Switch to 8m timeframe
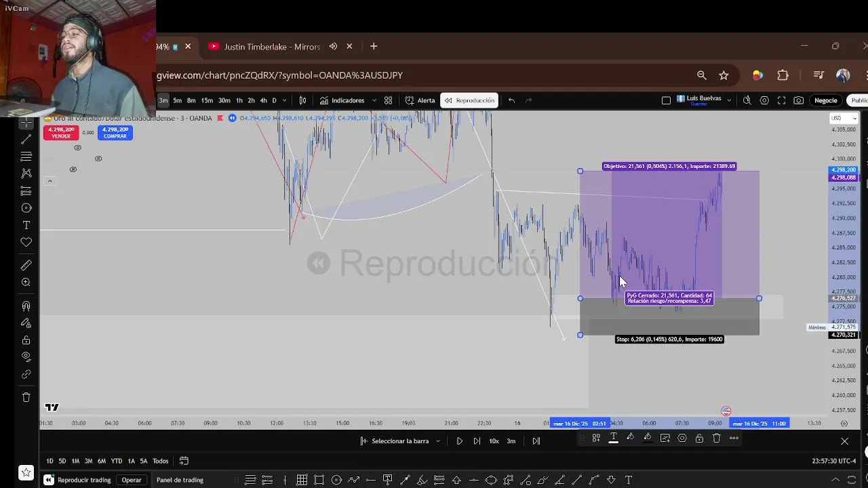This screenshot has width=868, height=488. pos(191,100)
